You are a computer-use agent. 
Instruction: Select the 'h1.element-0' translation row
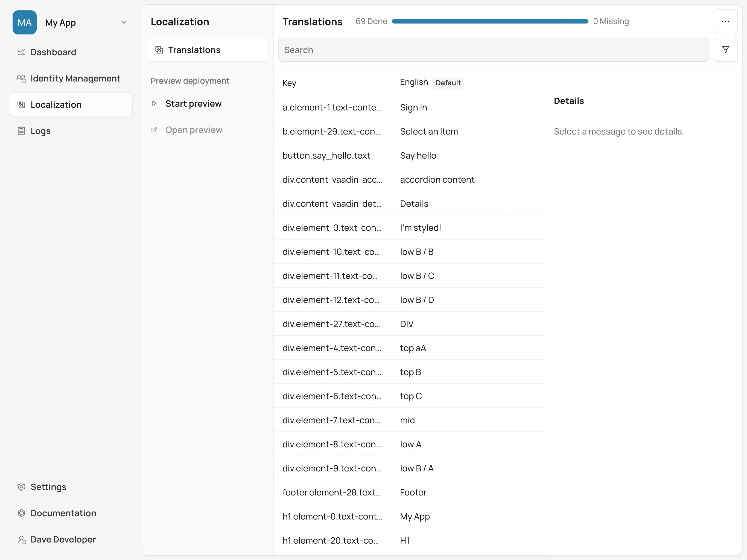click(x=409, y=517)
